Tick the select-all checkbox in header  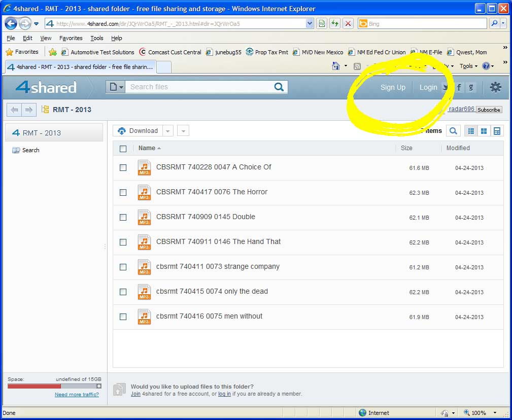(123, 149)
